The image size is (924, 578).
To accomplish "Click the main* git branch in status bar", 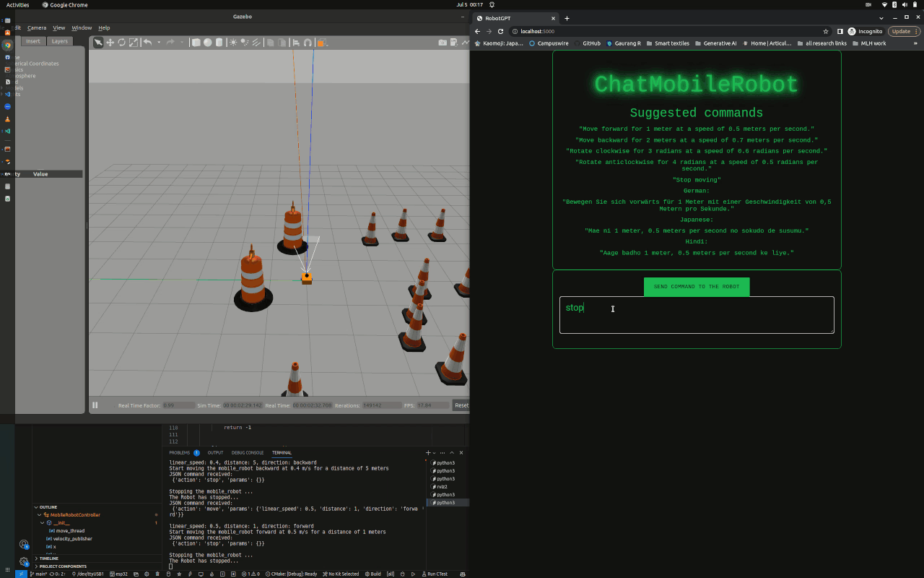I will tap(40, 574).
